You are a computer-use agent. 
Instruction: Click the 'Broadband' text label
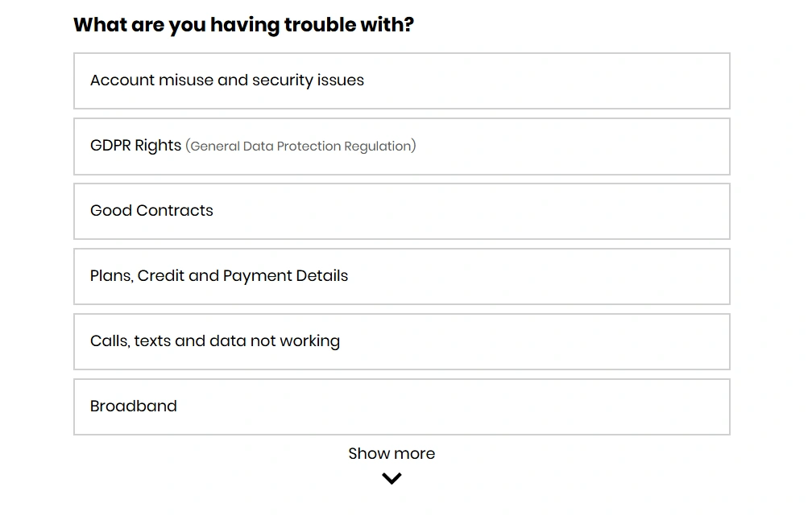point(134,407)
